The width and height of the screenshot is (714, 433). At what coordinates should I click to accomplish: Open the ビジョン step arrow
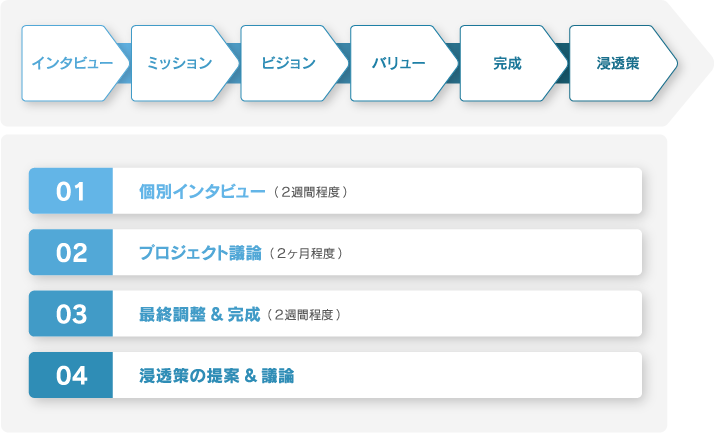289,63
